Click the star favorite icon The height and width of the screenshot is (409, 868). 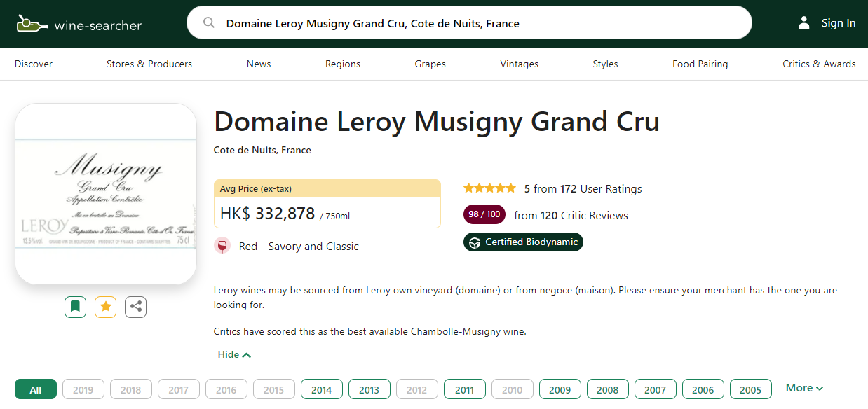(x=105, y=307)
